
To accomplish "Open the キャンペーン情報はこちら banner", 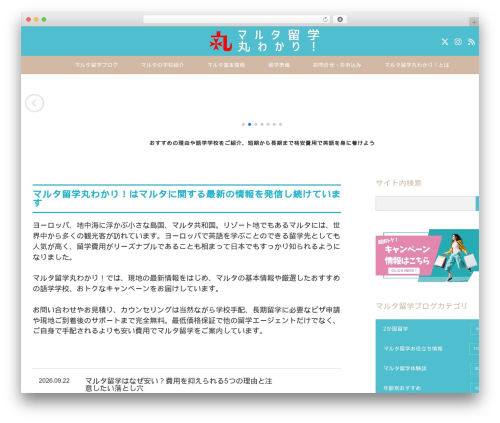I will click(427, 256).
